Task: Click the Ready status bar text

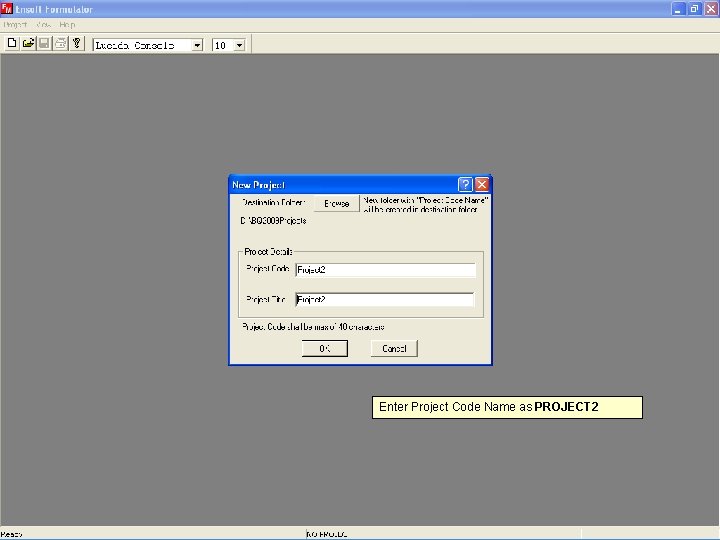Action: [11, 534]
